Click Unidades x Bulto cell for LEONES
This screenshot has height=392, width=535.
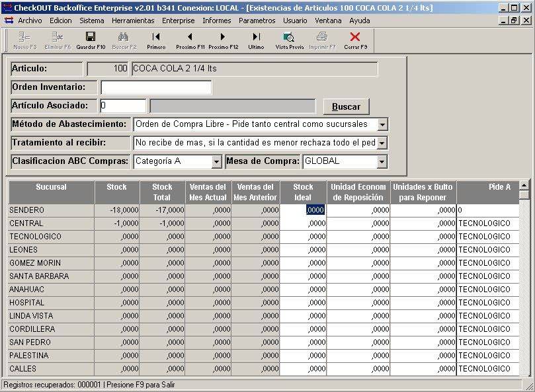(423, 250)
